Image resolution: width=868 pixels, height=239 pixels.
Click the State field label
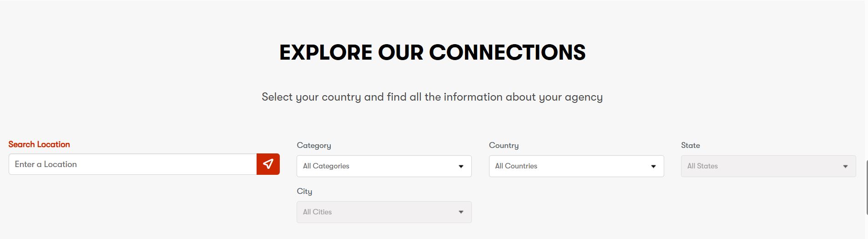tap(690, 145)
